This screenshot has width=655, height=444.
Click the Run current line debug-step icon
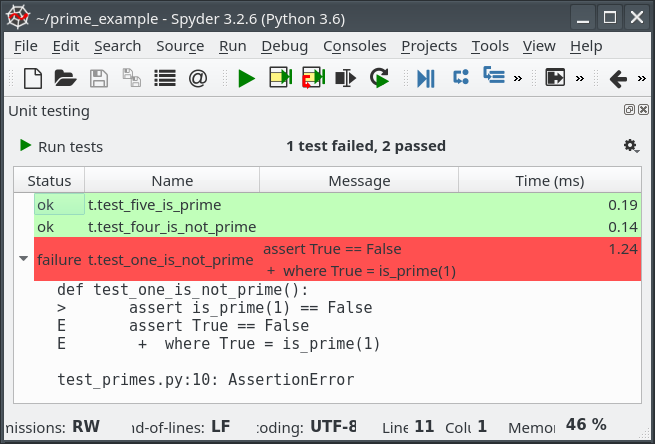pos(461,77)
